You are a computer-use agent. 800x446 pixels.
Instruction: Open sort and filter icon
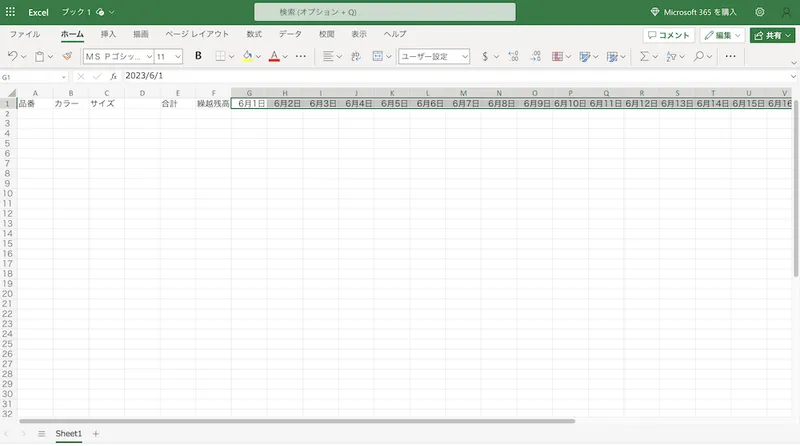point(671,56)
